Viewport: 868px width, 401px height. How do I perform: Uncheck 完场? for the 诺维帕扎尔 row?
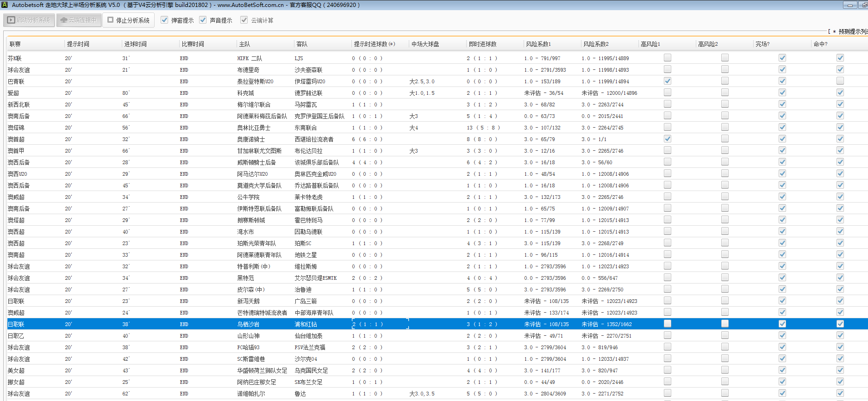(x=782, y=393)
